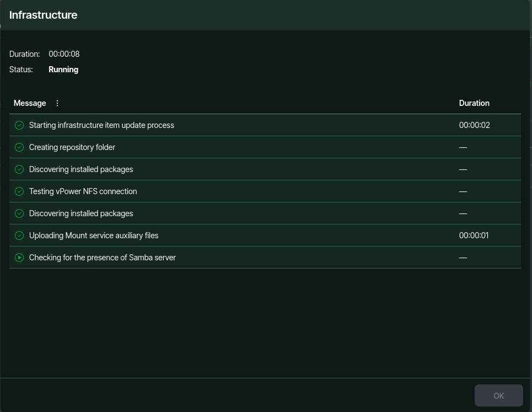The height and width of the screenshot is (412, 532).
Task: Select 'Creating repository folder' row text
Action: [x=72, y=147]
